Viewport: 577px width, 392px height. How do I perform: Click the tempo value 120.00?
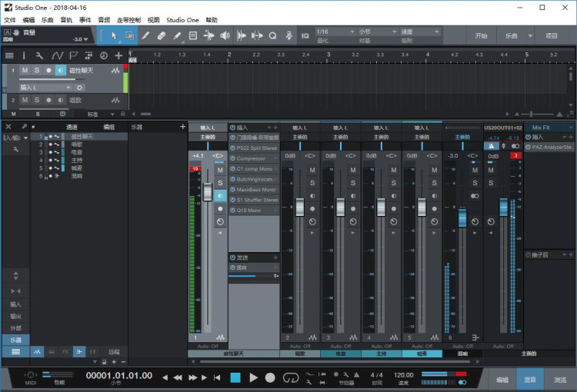(x=403, y=375)
